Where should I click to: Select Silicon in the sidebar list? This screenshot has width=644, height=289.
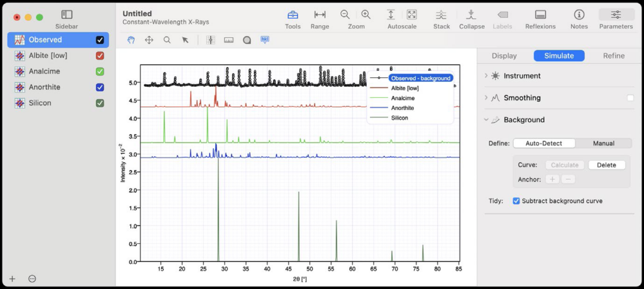point(40,103)
